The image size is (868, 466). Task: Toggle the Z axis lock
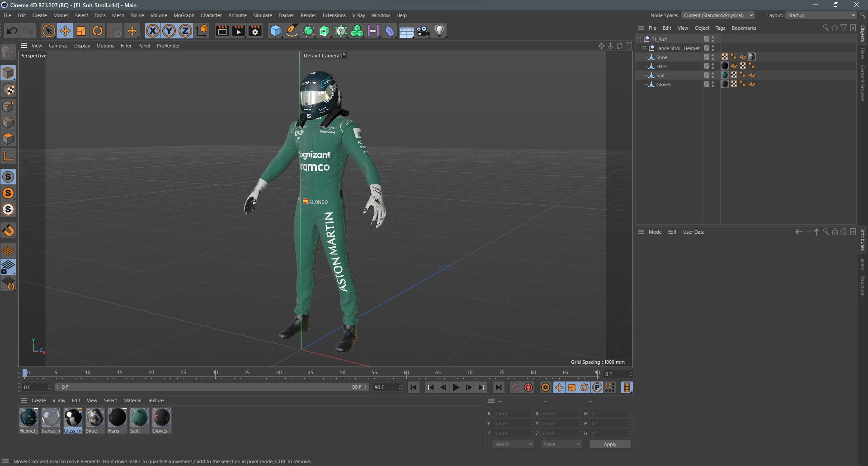(x=185, y=31)
